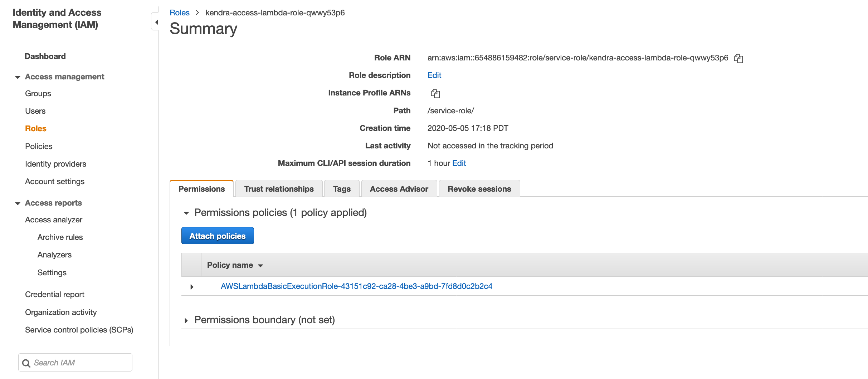The height and width of the screenshot is (379, 868).
Task: Select Roles in the sidebar
Action: point(36,128)
